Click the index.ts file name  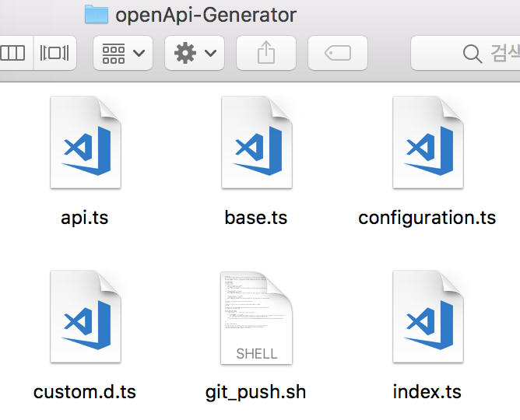click(x=427, y=392)
